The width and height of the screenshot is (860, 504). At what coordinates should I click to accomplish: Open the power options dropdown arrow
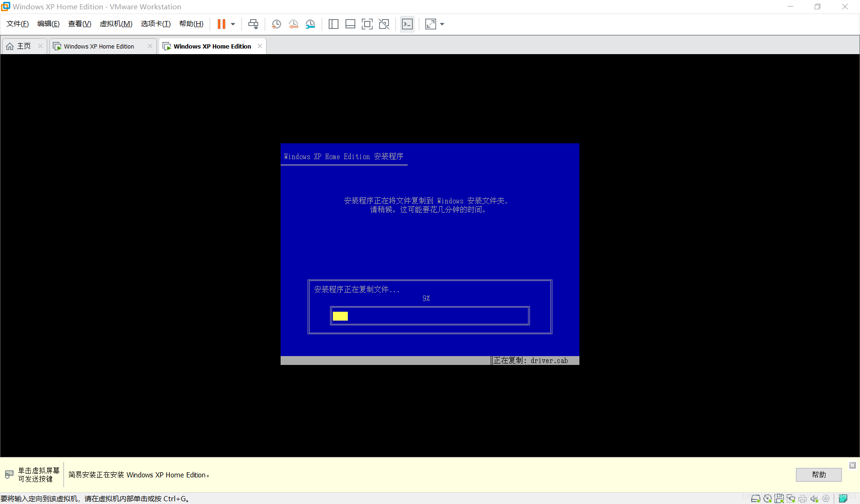coord(233,24)
